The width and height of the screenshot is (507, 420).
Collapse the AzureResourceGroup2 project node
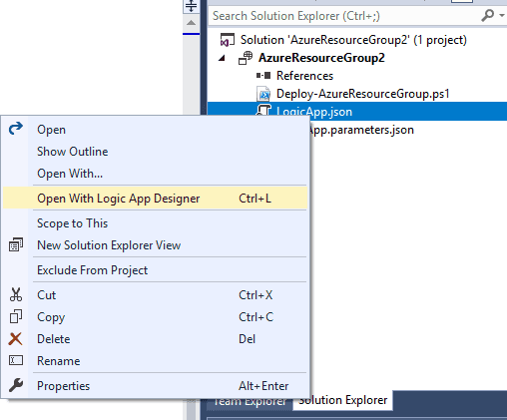[x=222, y=58]
